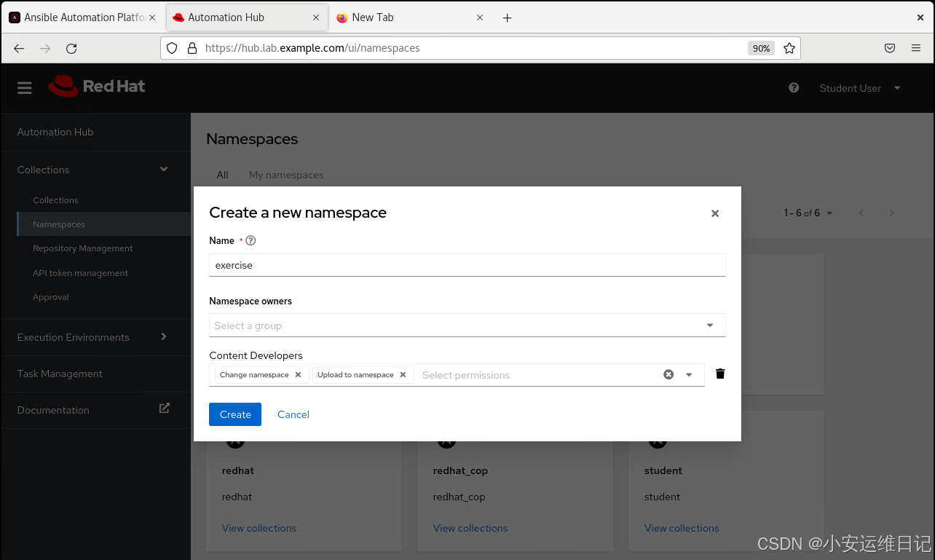
Task: Focus the Name field containing exercise
Action: click(467, 265)
